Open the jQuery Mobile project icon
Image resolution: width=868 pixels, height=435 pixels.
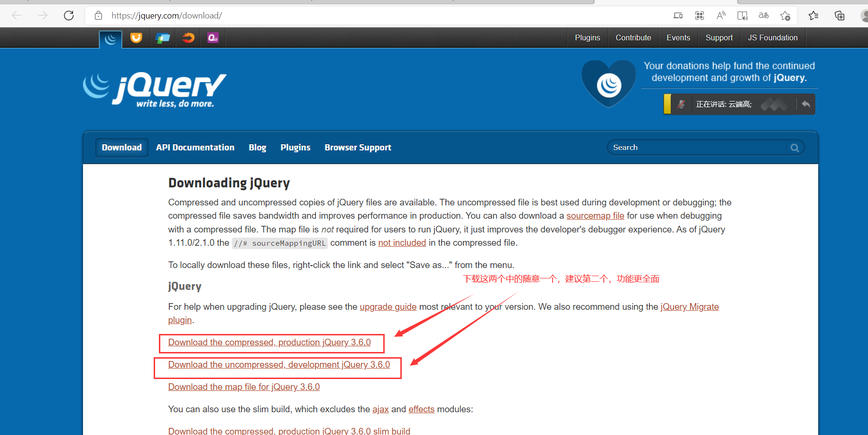click(163, 37)
